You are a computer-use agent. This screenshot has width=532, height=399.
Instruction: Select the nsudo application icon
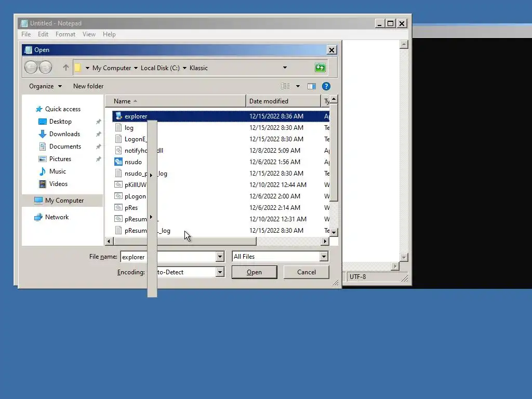point(118,162)
